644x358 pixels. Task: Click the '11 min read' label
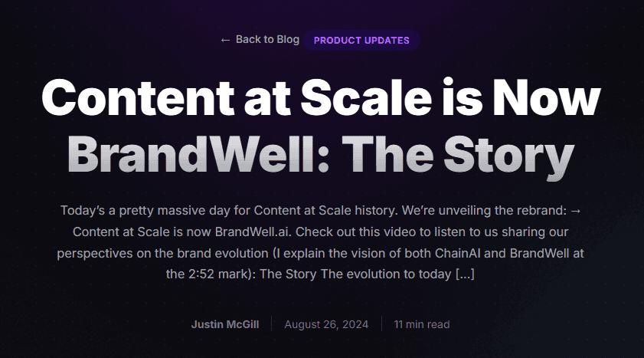click(x=422, y=324)
